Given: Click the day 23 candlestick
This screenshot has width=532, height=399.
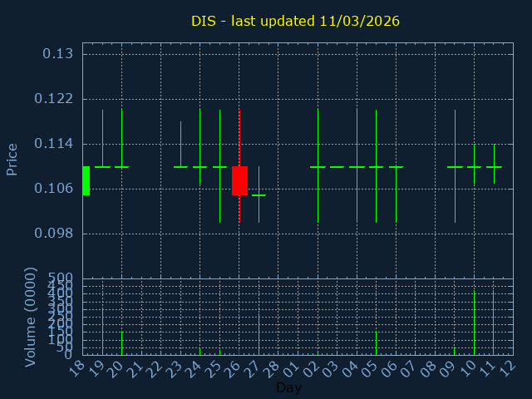Looking at the screenshot, I should pyautogui.click(x=181, y=144).
